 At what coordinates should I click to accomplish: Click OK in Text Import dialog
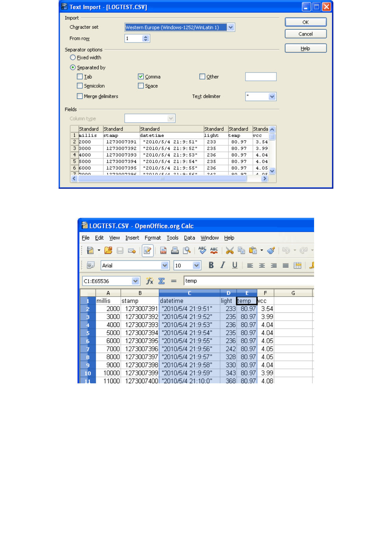[306, 22]
